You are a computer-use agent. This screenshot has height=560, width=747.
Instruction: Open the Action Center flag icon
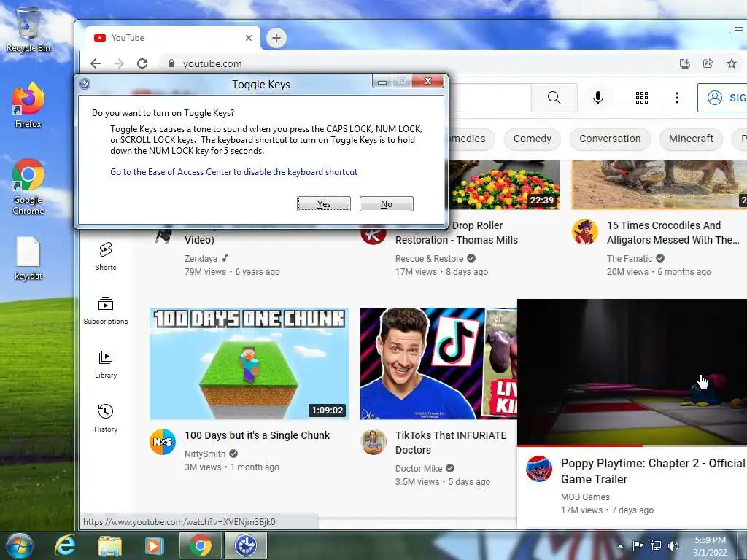638,545
